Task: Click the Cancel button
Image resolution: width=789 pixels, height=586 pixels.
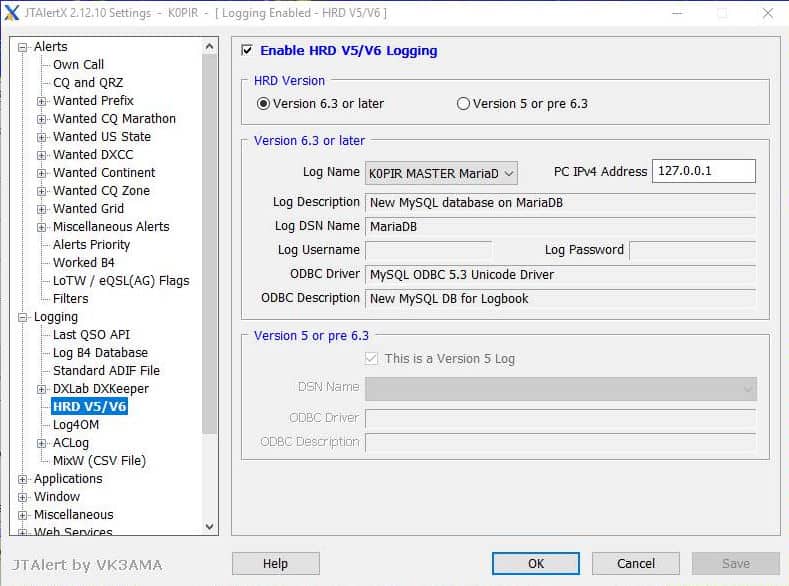Action: 636,563
